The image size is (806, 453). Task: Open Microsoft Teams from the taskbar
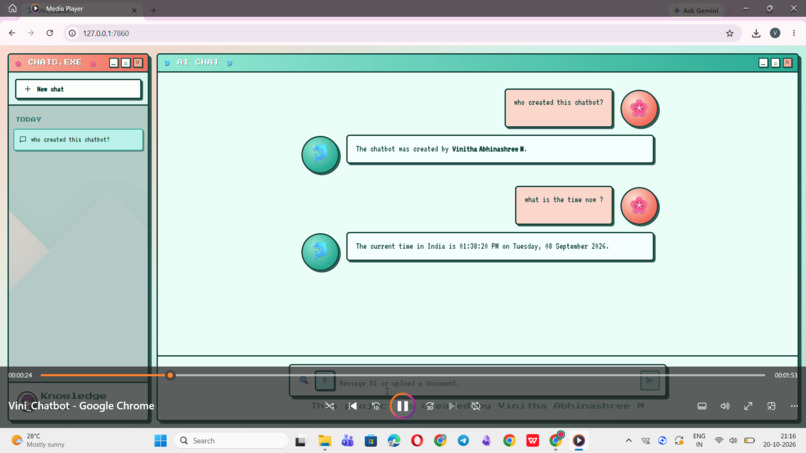(x=347, y=441)
